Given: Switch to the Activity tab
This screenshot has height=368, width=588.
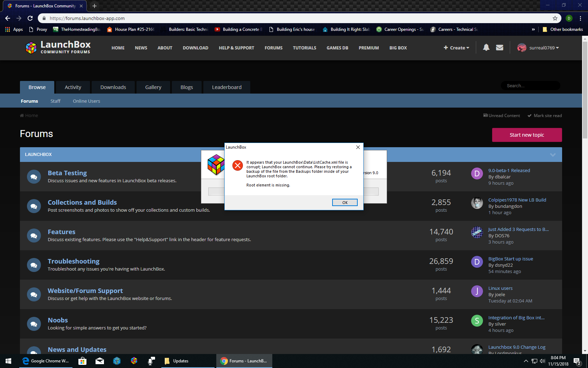Looking at the screenshot, I should [73, 87].
